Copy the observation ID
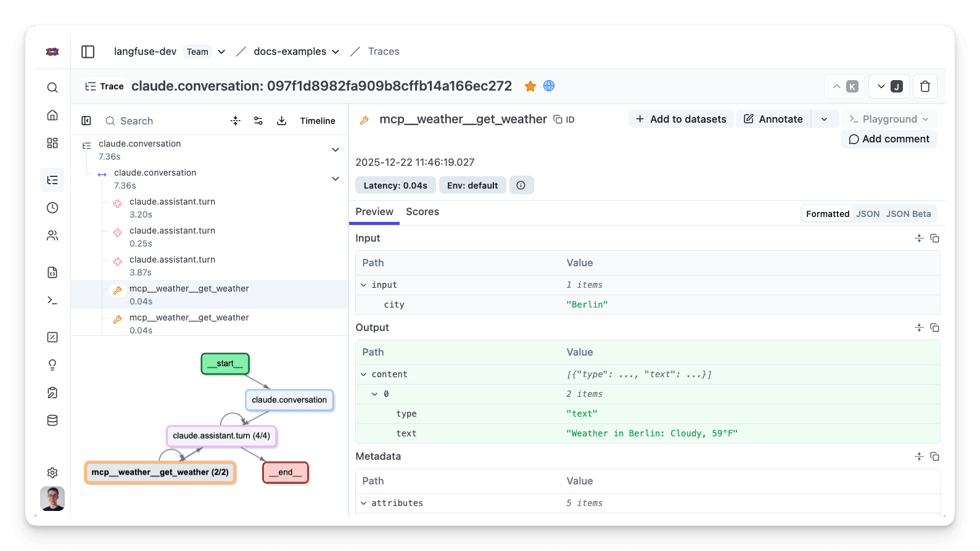 (564, 120)
